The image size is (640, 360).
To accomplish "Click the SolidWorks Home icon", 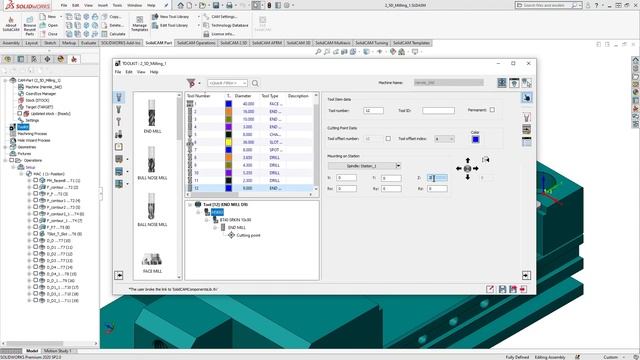I will point(180,5).
